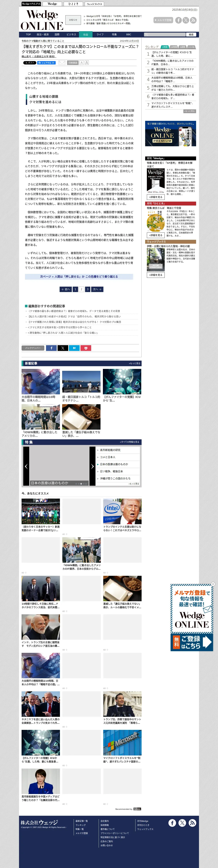Send article by email envelope icon
The height and width of the screenshot is (868, 218).
pos(62,63)
